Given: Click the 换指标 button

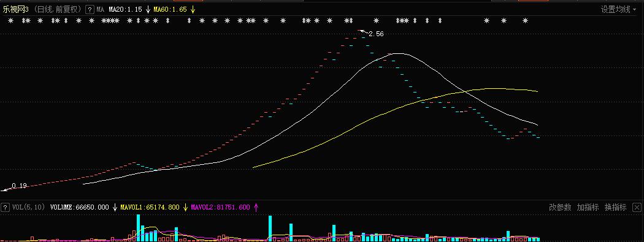Looking at the screenshot, I should coord(615,207).
